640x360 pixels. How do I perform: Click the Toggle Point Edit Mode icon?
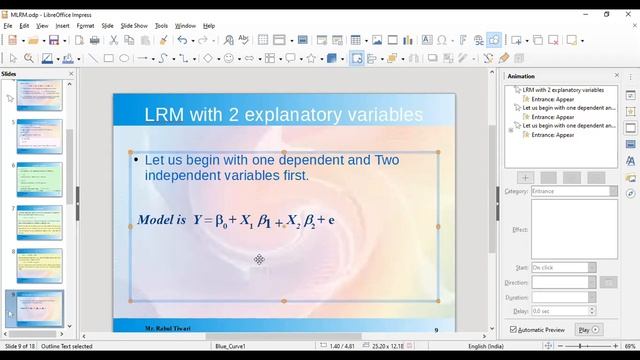pyautogui.click(x=488, y=58)
